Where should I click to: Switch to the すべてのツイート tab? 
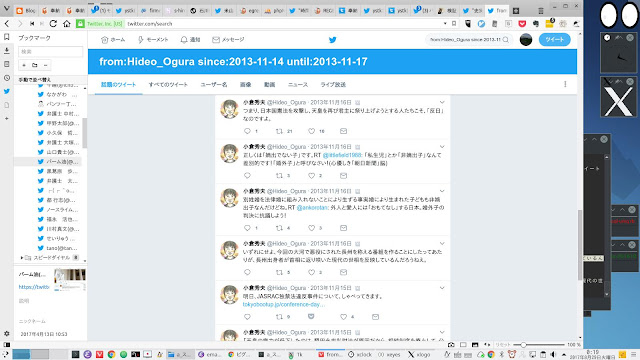(168, 84)
